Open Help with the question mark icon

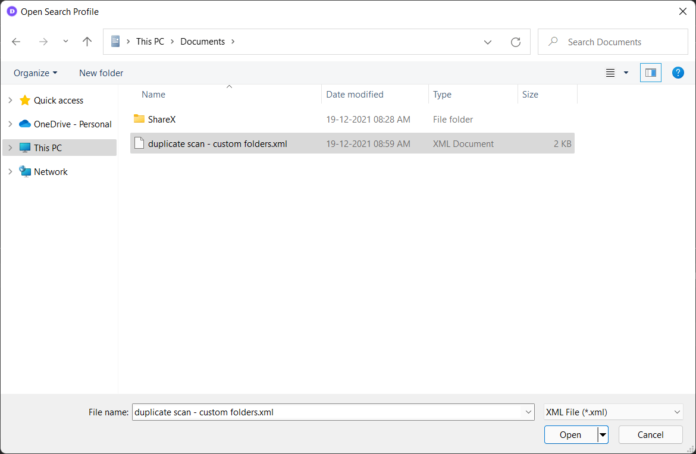(678, 73)
